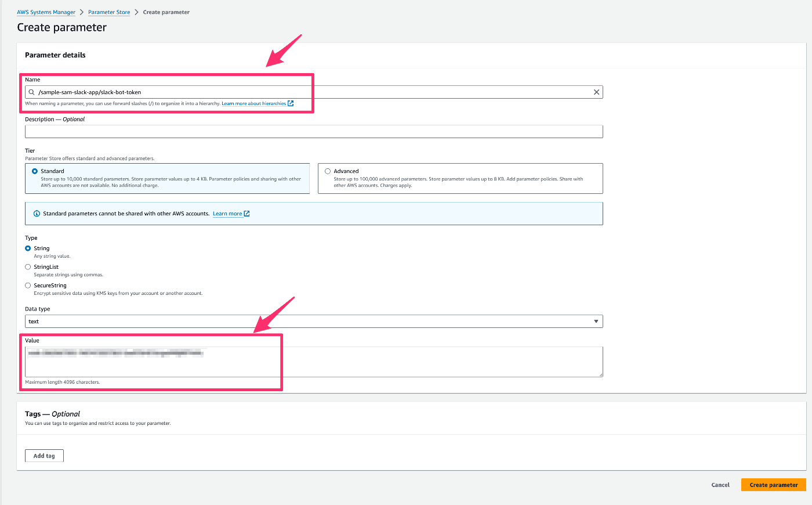
Task: Choose String parameter type
Action: 28,248
